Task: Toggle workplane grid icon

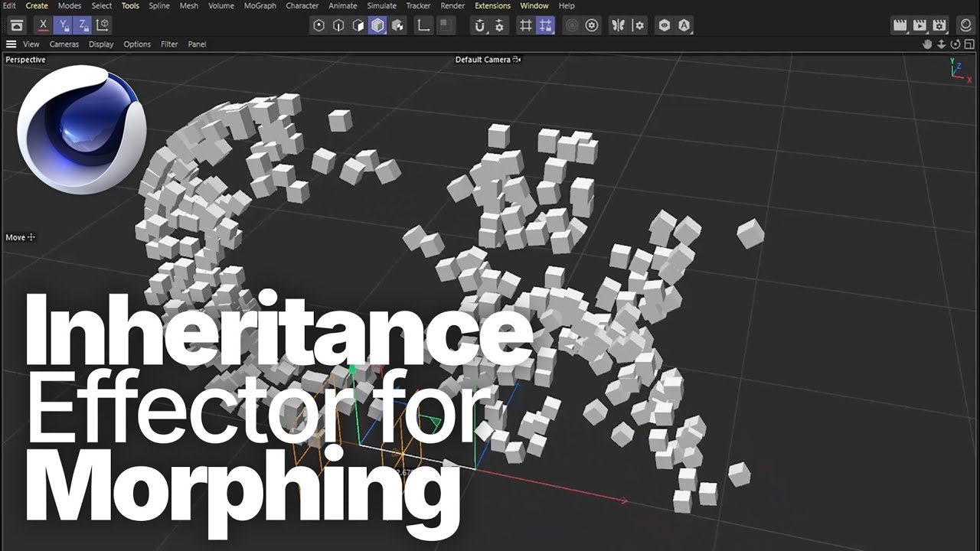Action: pos(525,25)
